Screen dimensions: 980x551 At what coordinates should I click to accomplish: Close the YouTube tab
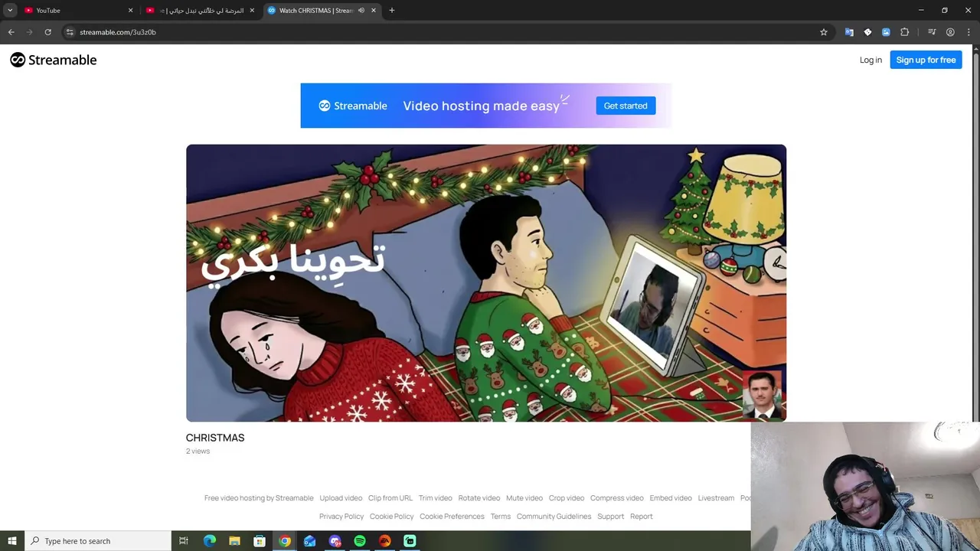pos(130,11)
